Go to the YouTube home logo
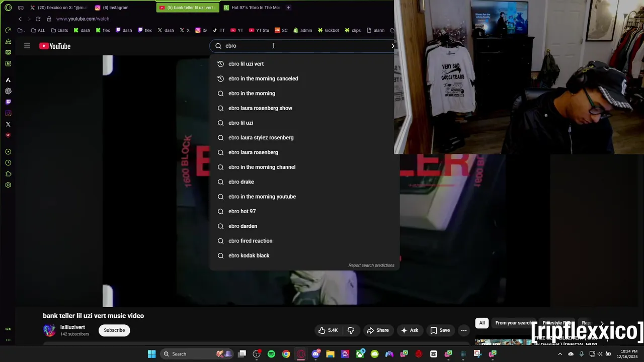This screenshot has height=362, width=644. pyautogui.click(x=55, y=46)
